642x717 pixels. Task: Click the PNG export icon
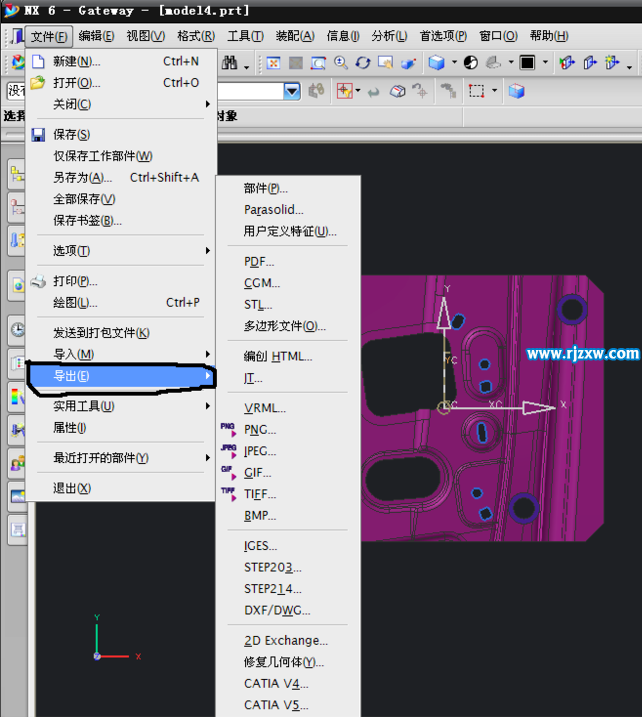pos(228,429)
